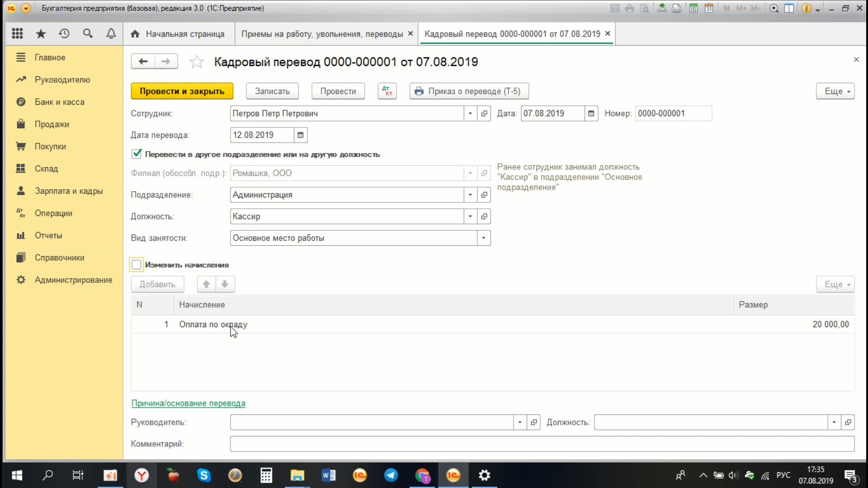Viewport: 868px width, 488px height.
Task: Navigate back with left arrow button
Action: point(143,61)
